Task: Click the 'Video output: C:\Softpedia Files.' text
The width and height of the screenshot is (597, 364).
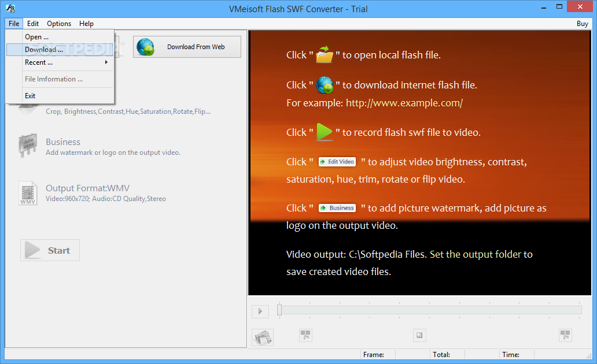Action: (356, 254)
